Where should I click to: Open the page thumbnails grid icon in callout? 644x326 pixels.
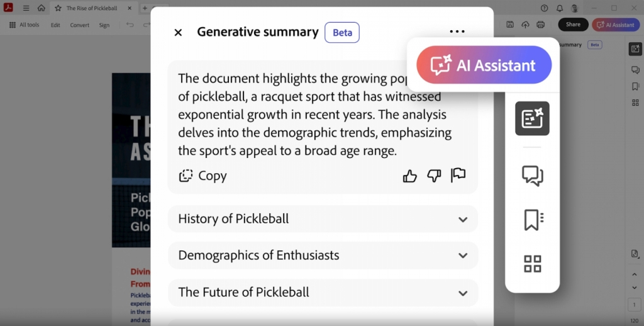[x=532, y=264]
